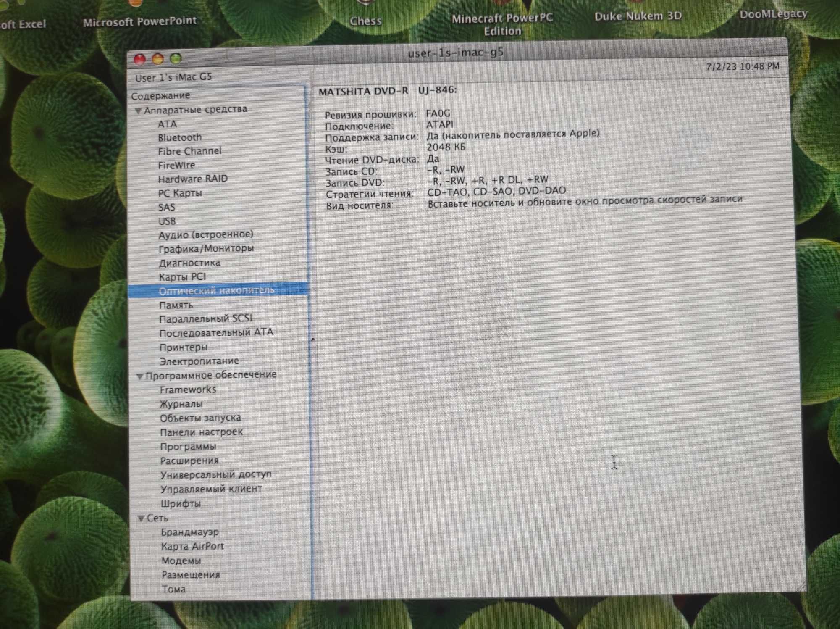This screenshot has width=840, height=629.
Task: Open Модемы entry
Action: tap(181, 561)
